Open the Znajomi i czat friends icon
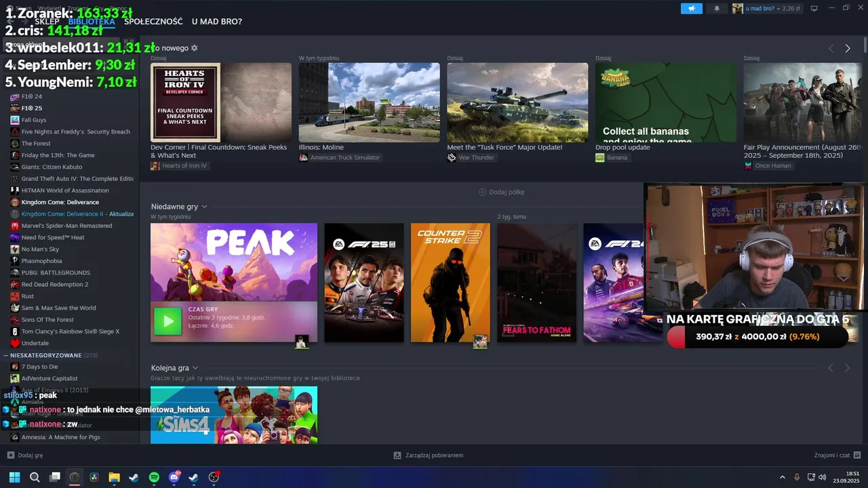Screen dimensions: 868x488 [x=857, y=455]
